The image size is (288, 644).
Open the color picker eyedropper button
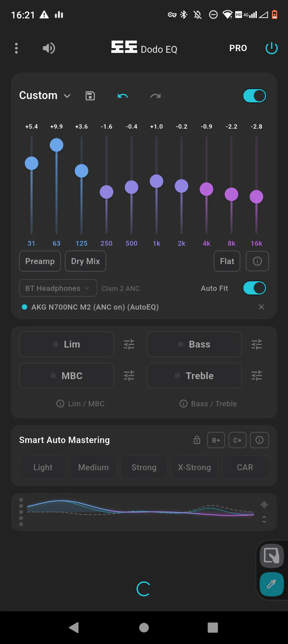271,584
